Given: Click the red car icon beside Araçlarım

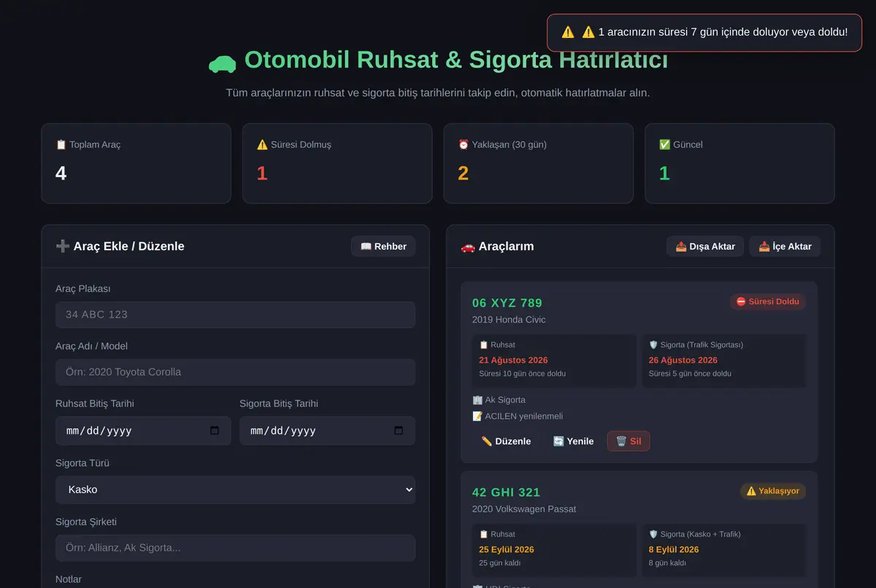Looking at the screenshot, I should (468, 247).
